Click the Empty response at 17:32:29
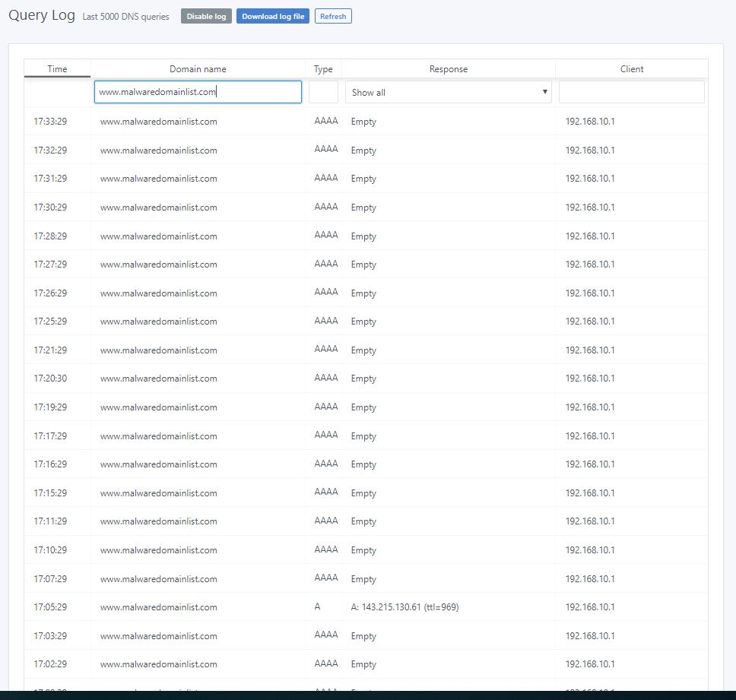Screen dimensions: 736x700 click(363, 150)
